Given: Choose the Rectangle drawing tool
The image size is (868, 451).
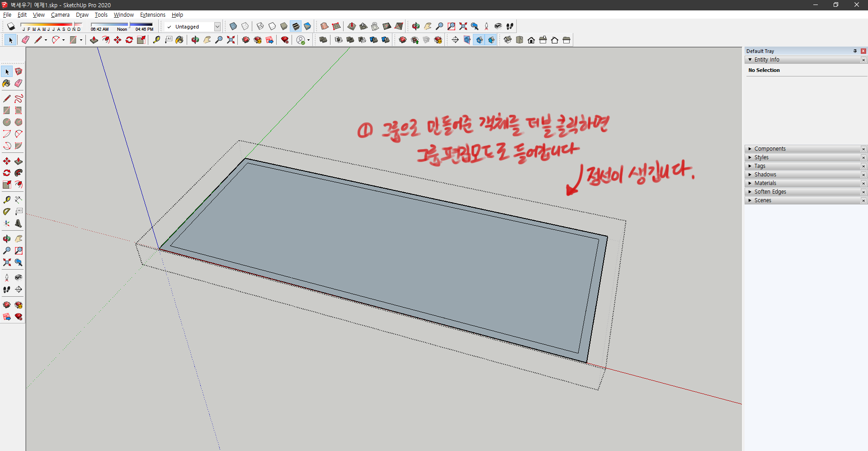Looking at the screenshot, I should (x=6, y=110).
